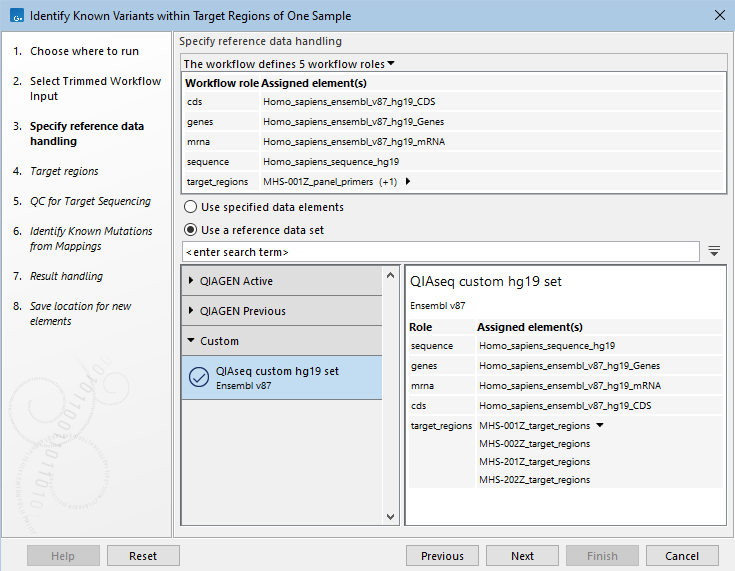Collapse the Custom reference sets section
Image resolution: width=735 pixels, height=571 pixels.
192,341
